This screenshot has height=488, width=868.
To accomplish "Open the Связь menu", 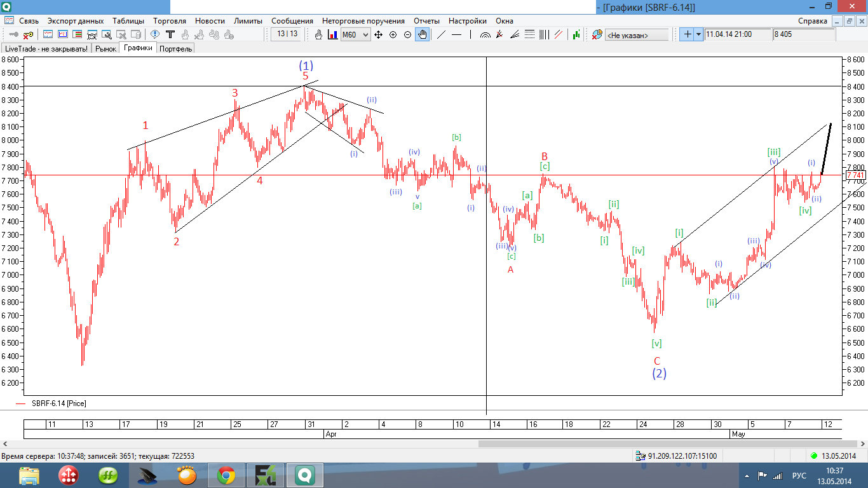I will coord(29,21).
